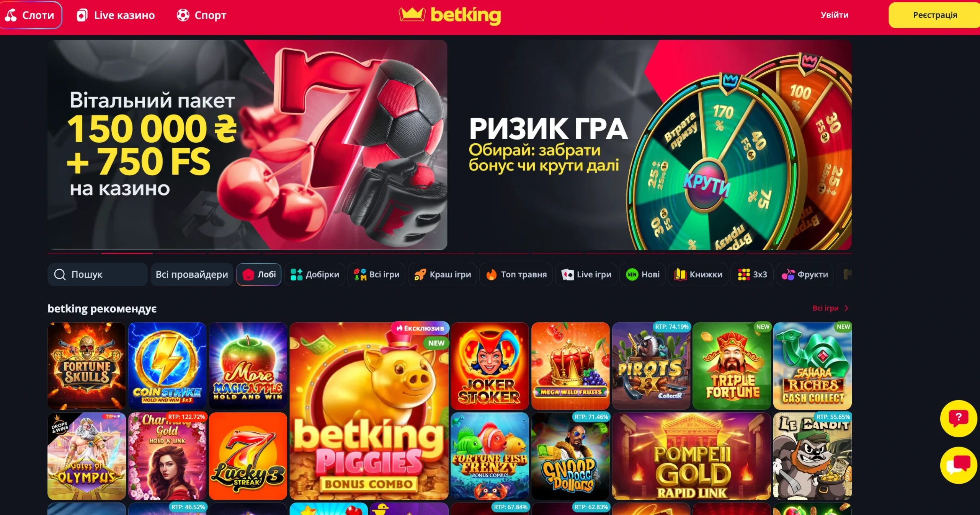
Task: Click the betking crown logo
Action: [450, 15]
